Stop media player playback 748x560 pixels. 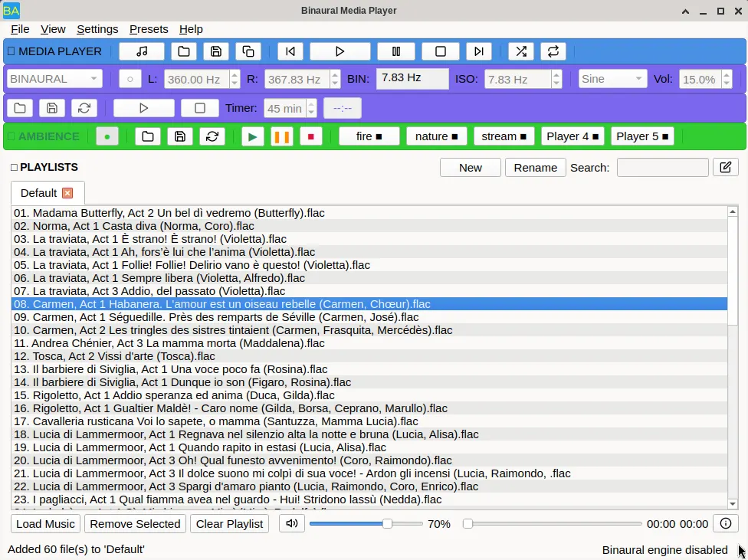[x=441, y=51]
